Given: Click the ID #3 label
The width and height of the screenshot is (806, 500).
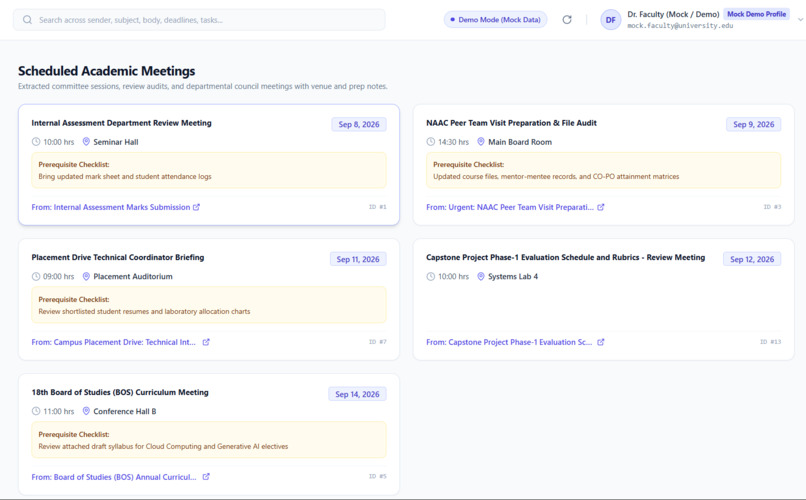Looking at the screenshot, I should (x=772, y=207).
